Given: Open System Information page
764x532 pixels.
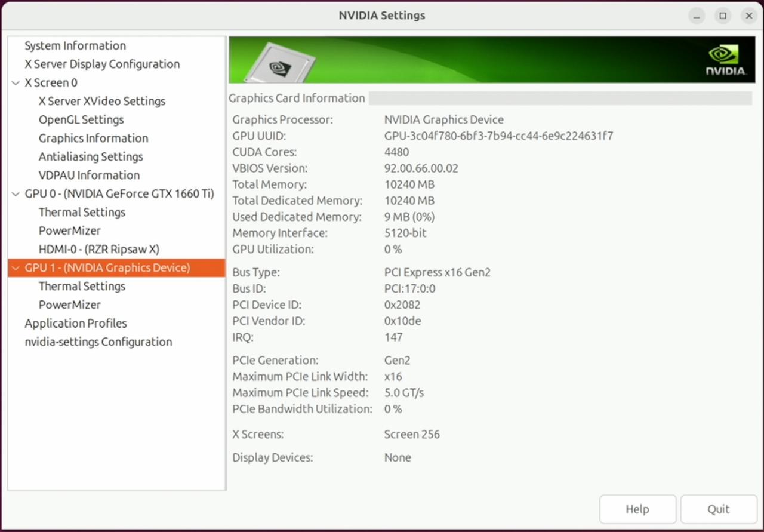Looking at the screenshot, I should click(x=75, y=46).
